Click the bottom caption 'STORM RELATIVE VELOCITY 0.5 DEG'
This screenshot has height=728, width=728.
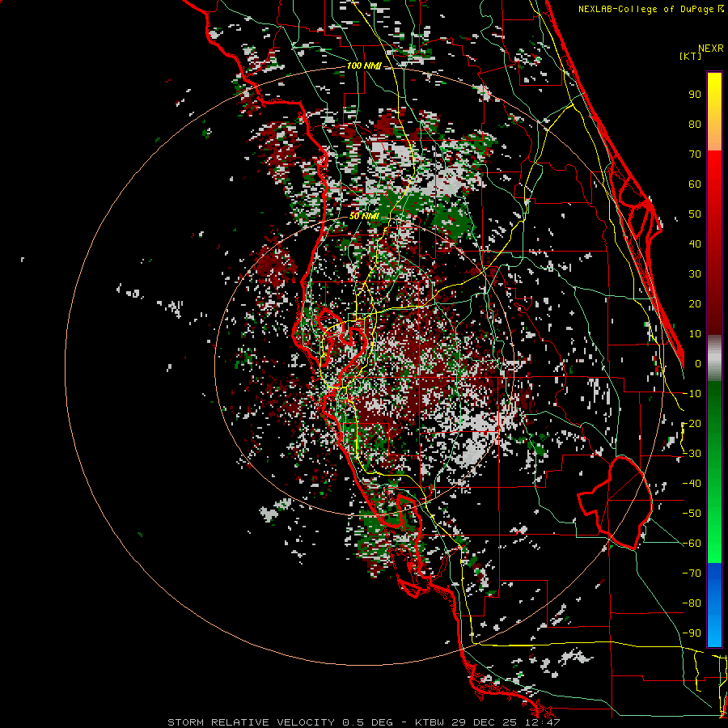[x=280, y=722]
